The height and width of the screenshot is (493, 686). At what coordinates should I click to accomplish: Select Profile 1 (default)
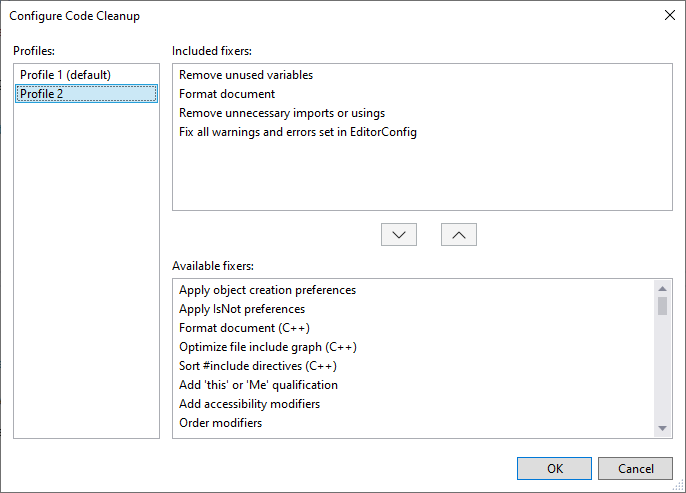click(x=65, y=75)
